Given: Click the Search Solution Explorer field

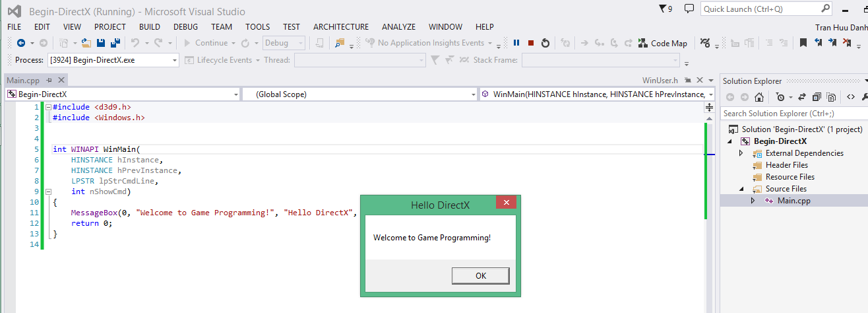Looking at the screenshot, I should (794, 114).
